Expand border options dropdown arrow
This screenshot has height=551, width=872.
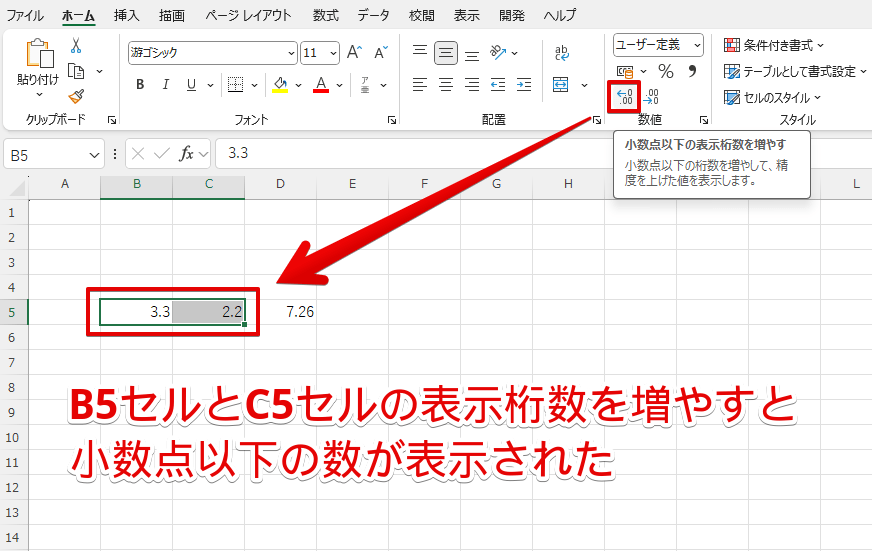click(254, 85)
